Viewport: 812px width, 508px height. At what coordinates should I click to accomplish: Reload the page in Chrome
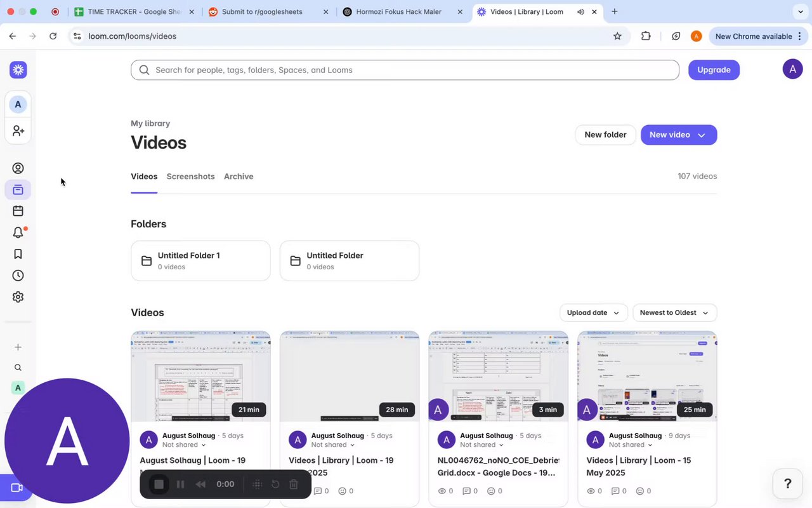(53, 36)
